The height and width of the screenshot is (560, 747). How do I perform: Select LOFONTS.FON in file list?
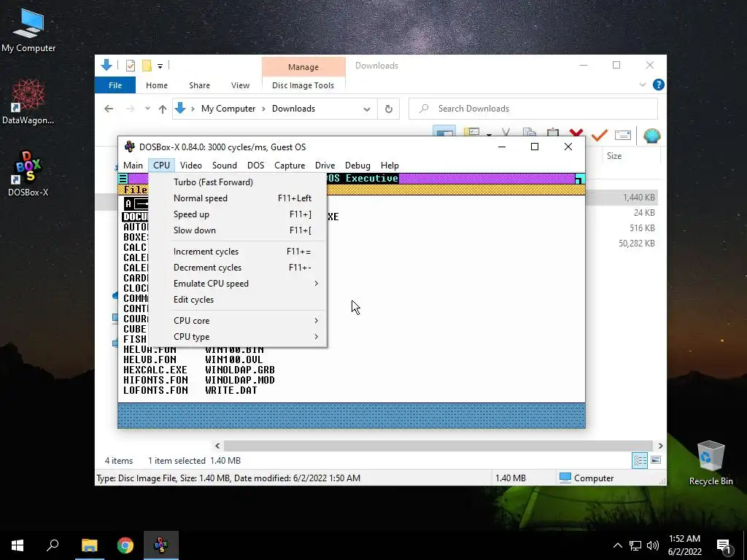pyautogui.click(x=155, y=391)
